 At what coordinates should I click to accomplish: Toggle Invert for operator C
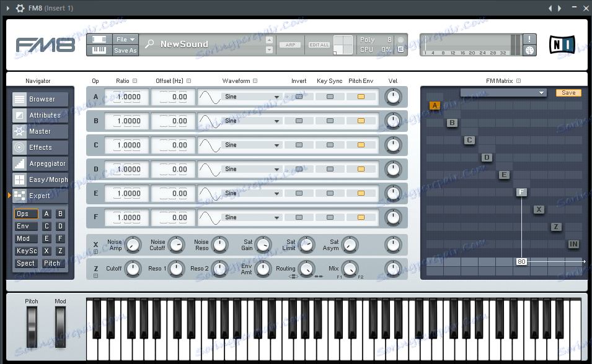[299, 145]
